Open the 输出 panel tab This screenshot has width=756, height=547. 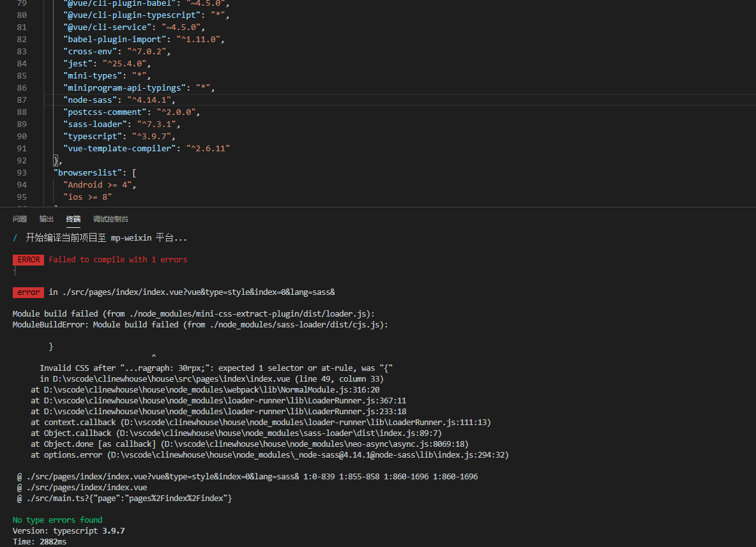click(x=47, y=219)
